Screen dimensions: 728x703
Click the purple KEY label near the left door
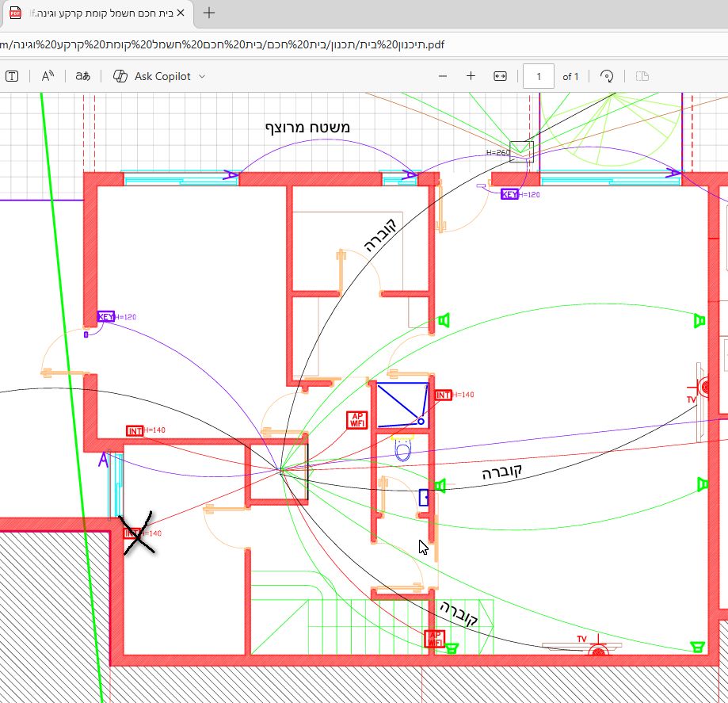pyautogui.click(x=105, y=317)
